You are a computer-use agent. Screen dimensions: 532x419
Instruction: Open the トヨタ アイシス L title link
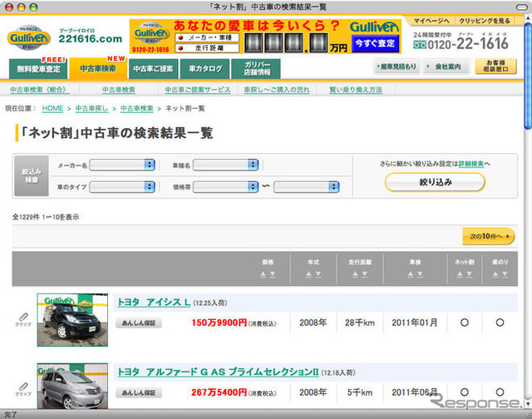coord(154,303)
